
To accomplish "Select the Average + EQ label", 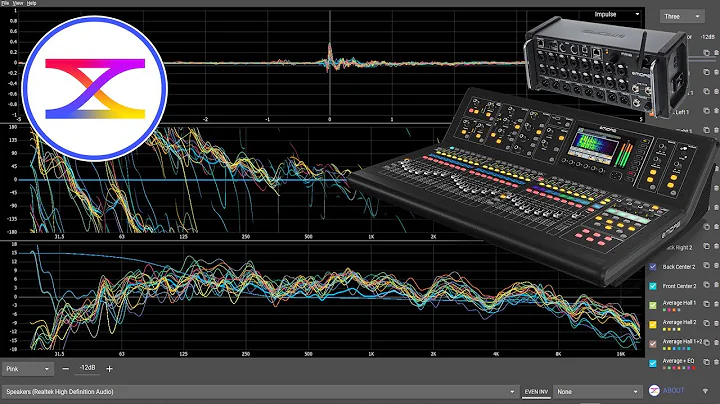I will [678, 361].
